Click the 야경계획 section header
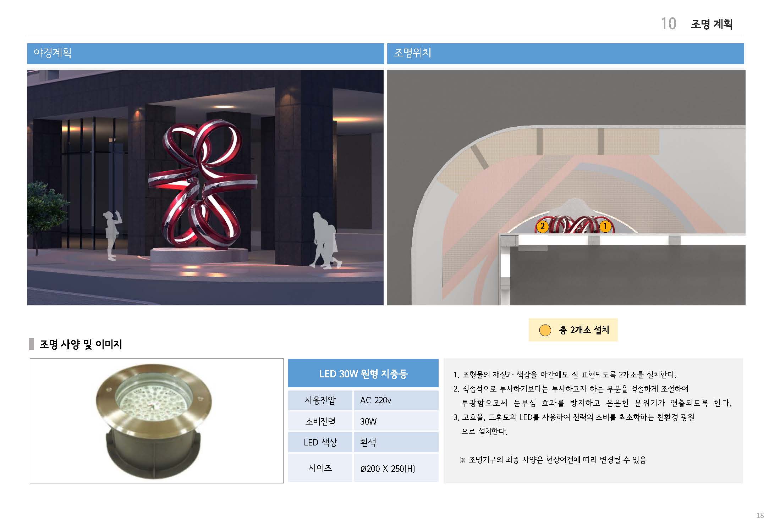 (x=53, y=53)
